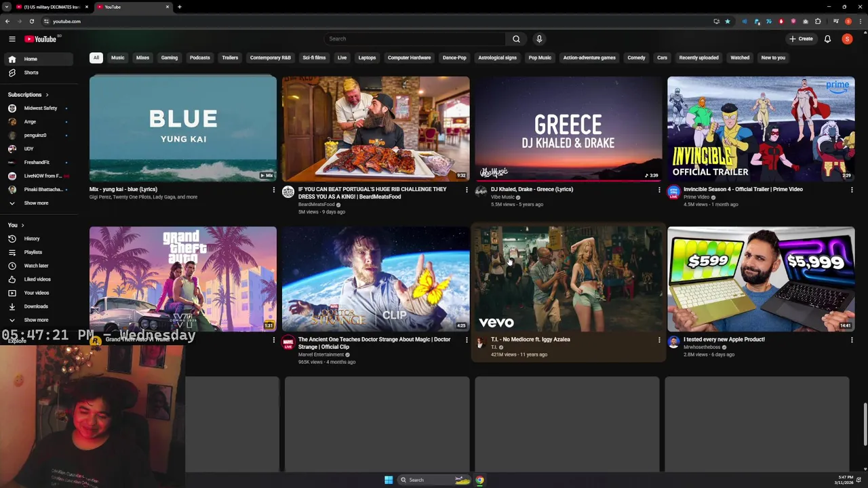
Task: Open options for the Greece (Lyrics) video
Action: tap(659, 190)
